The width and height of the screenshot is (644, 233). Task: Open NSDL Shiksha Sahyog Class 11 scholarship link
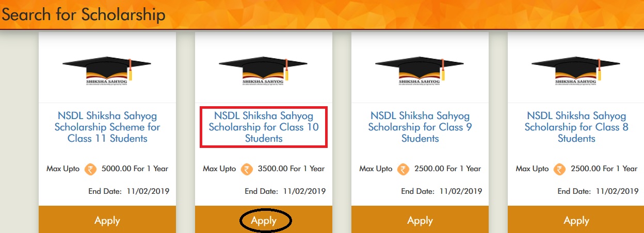(107, 127)
